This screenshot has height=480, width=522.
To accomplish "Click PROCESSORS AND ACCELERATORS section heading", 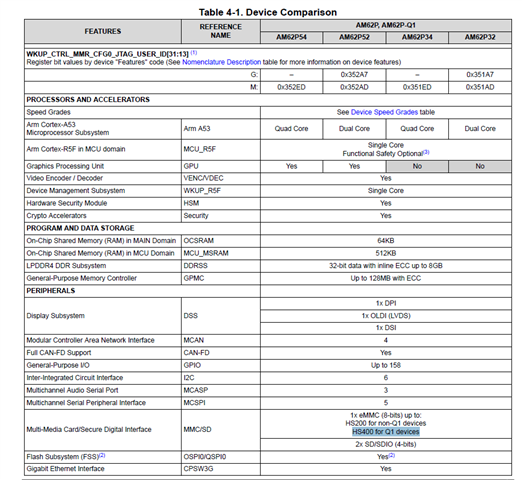I will pos(88,100).
